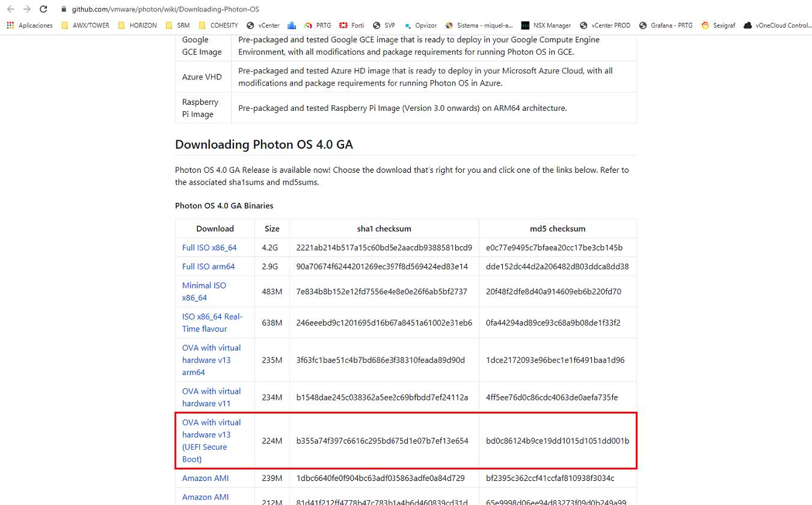Click the sha1 checksum starting b1548dae24
The width and height of the screenshot is (812, 505).
[x=382, y=397]
